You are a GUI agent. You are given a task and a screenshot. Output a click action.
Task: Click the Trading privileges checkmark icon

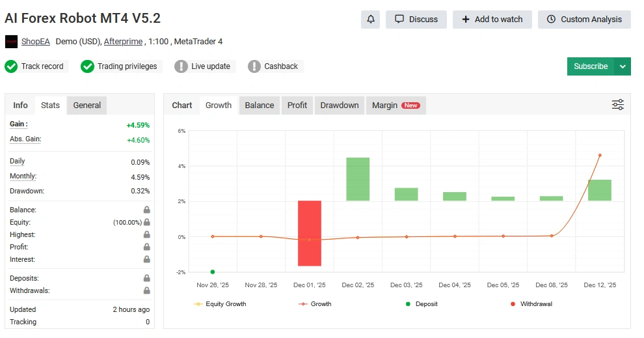88,66
